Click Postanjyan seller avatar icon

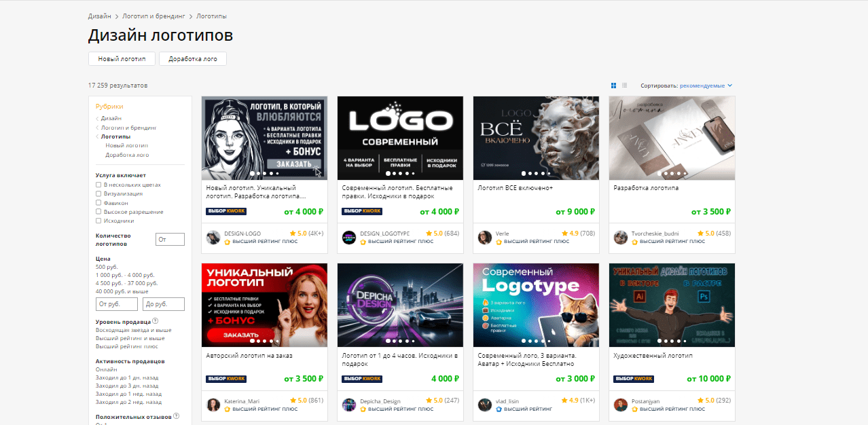[621, 405]
